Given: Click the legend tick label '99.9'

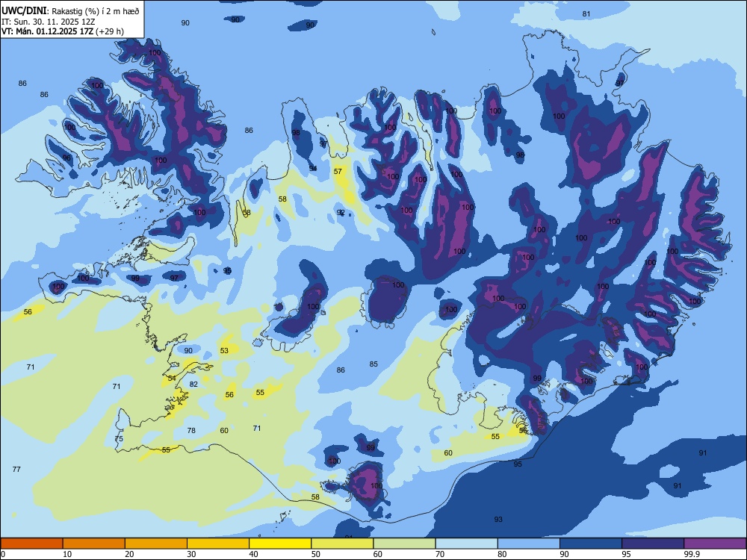Looking at the screenshot, I should click(691, 554).
